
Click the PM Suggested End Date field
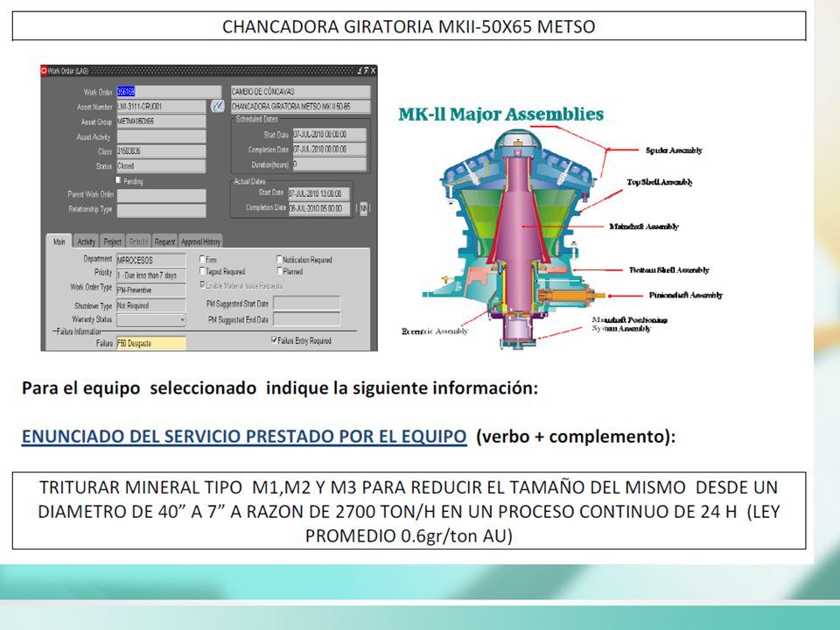306,320
